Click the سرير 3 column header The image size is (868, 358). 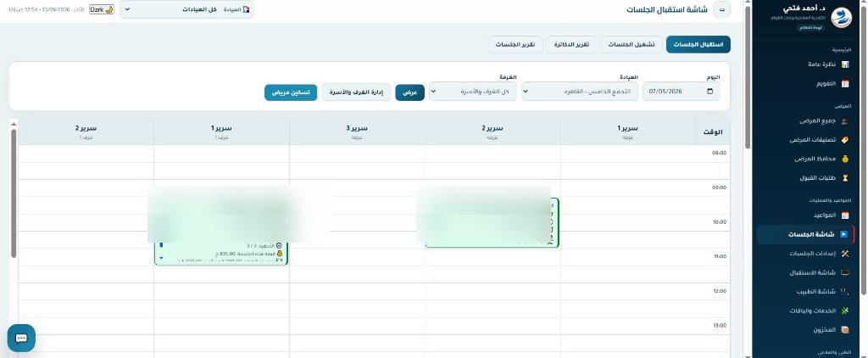357,131
